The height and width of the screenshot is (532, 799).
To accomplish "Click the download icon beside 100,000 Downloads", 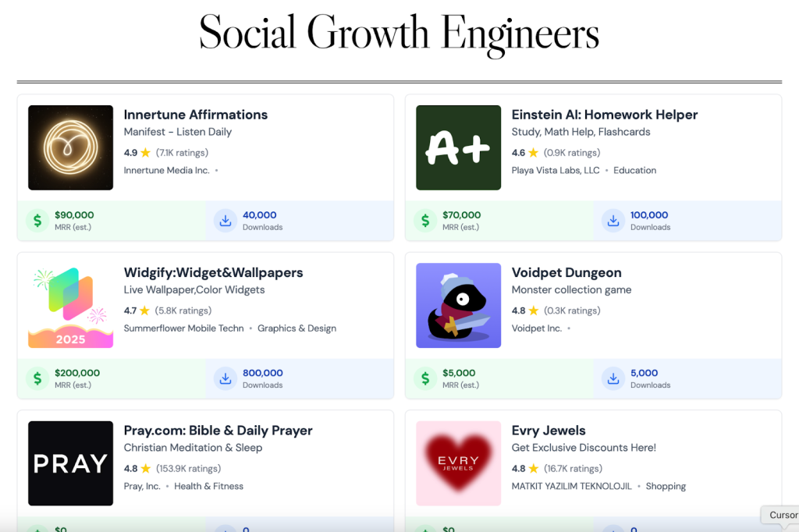I will pos(613,221).
